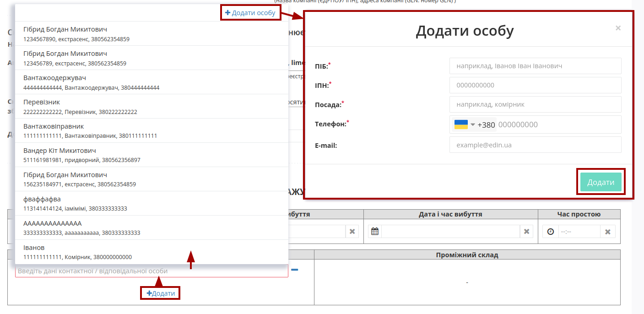
Task: Click the E-mail field label
Action: tap(326, 146)
